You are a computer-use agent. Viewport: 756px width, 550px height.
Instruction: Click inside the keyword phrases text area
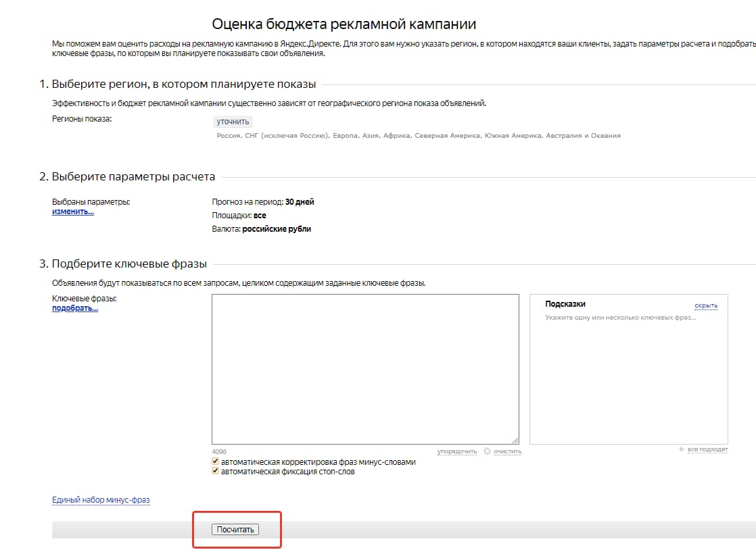[365, 368]
